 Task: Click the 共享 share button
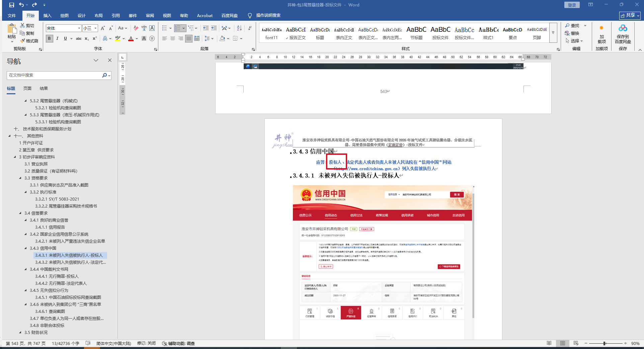[630, 15]
